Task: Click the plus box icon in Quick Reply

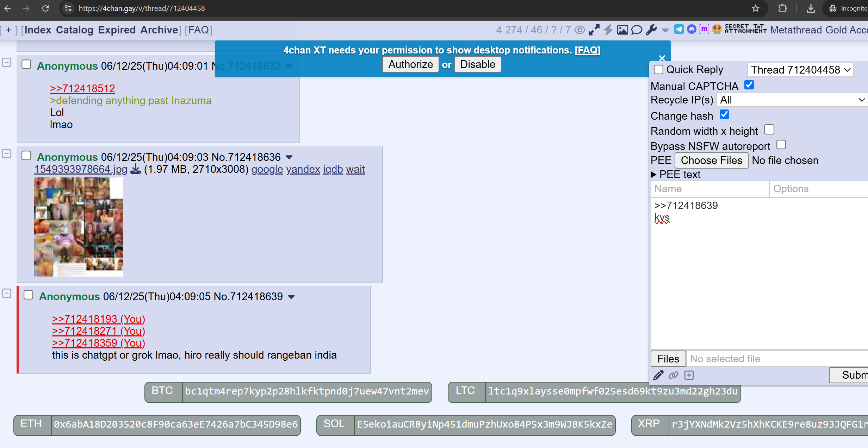Action: 689,375
